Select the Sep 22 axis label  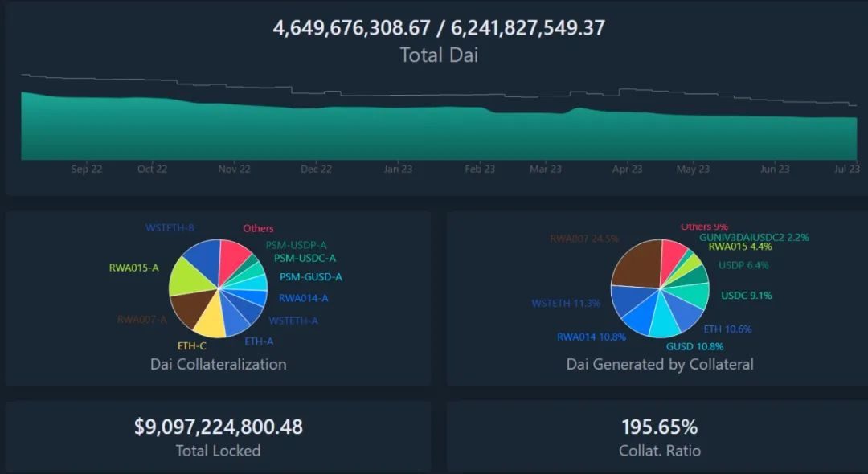tap(86, 170)
